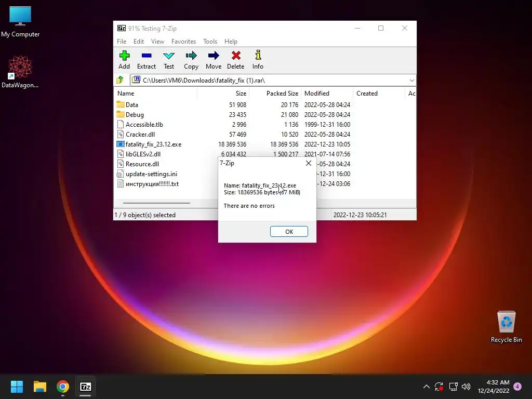The height and width of the screenshot is (399, 532).
Task: Open Google Chrome from the taskbar
Action: (x=63, y=387)
